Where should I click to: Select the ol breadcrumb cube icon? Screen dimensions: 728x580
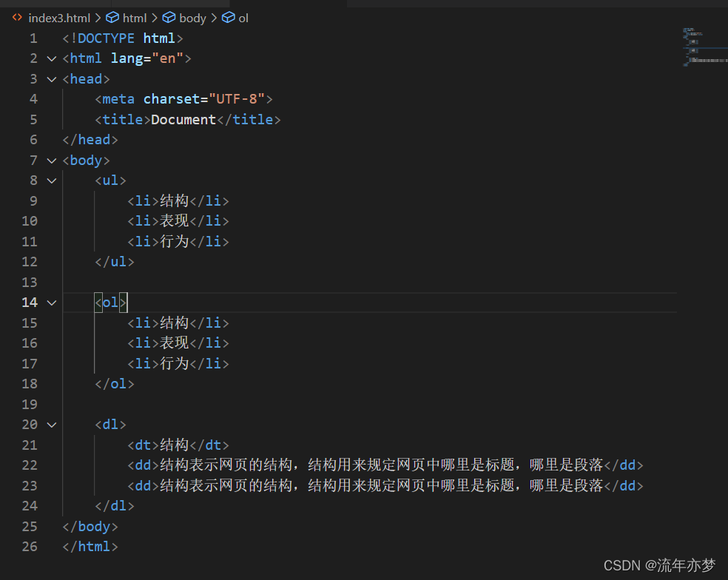click(x=229, y=18)
